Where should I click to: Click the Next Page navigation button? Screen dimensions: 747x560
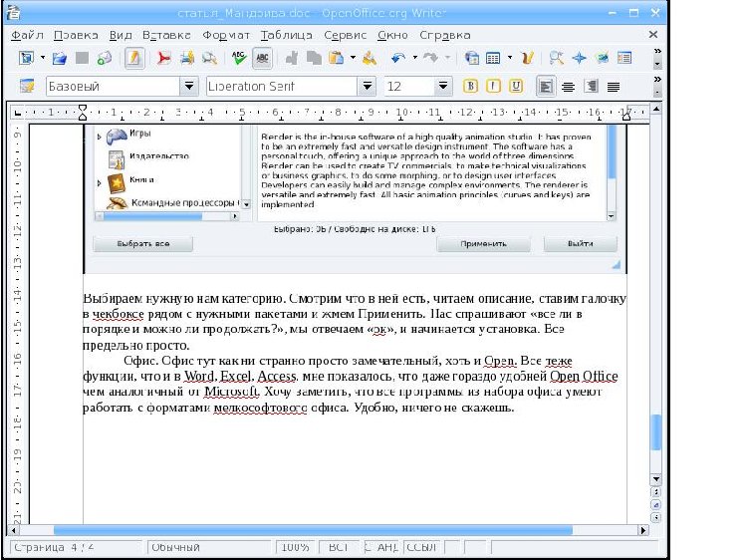[656, 517]
